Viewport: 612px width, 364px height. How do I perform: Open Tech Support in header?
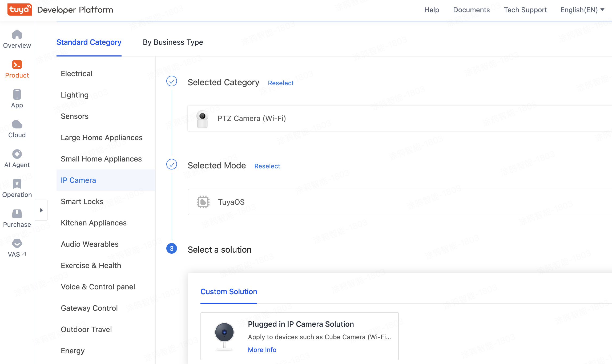525,10
